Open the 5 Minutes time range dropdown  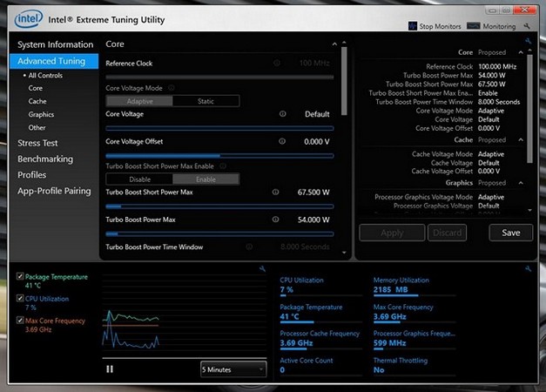233,369
